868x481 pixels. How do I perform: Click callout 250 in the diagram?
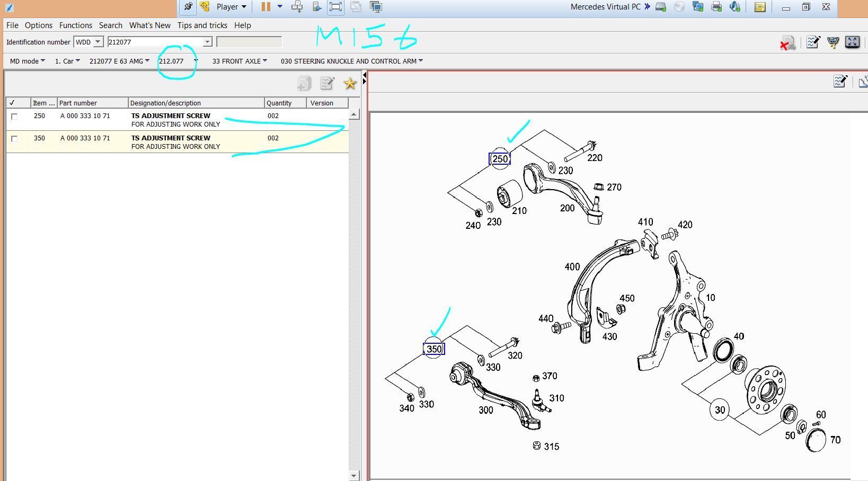click(x=500, y=159)
